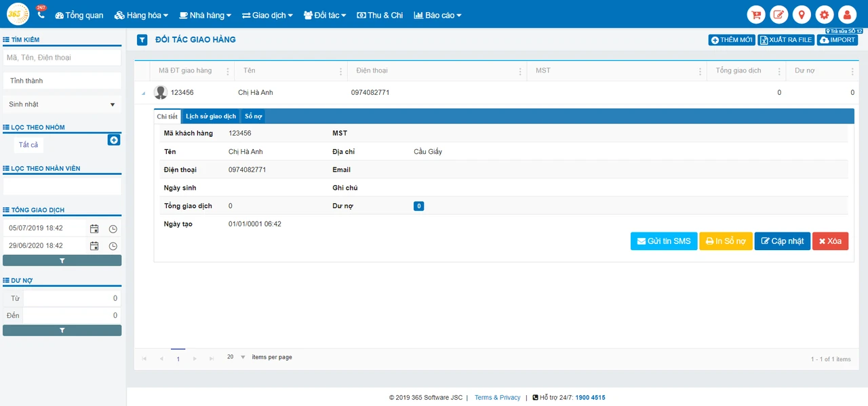This screenshot has width=868, height=406.
Task: Open column menu for Dư nợ column
Action: 853,71
